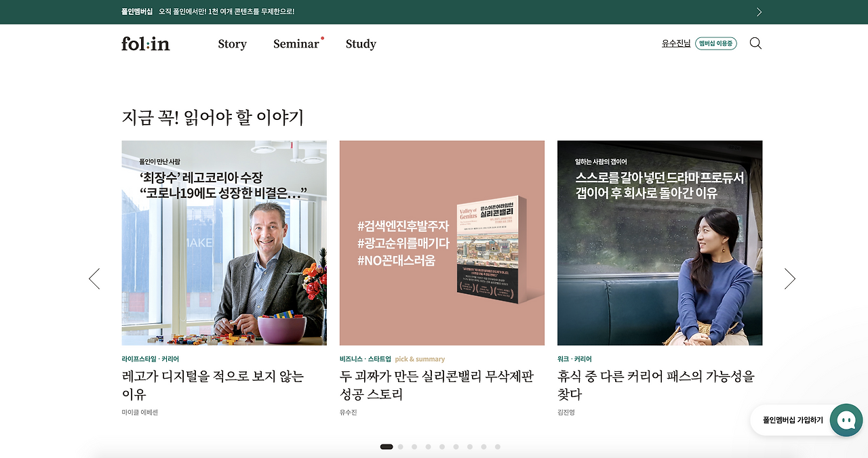This screenshot has width=868, height=458.
Task: Open the LEGO Korea article thumbnail
Action: pyautogui.click(x=224, y=242)
